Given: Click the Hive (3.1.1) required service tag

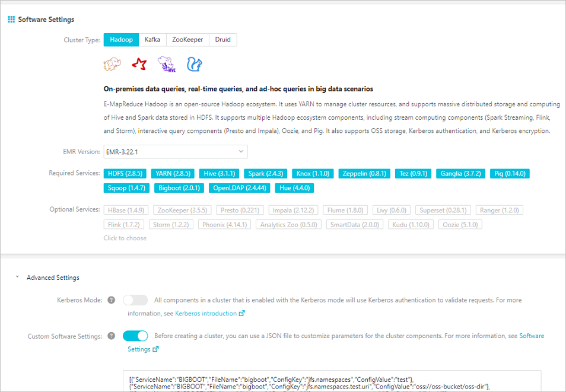Looking at the screenshot, I should click(x=219, y=174).
